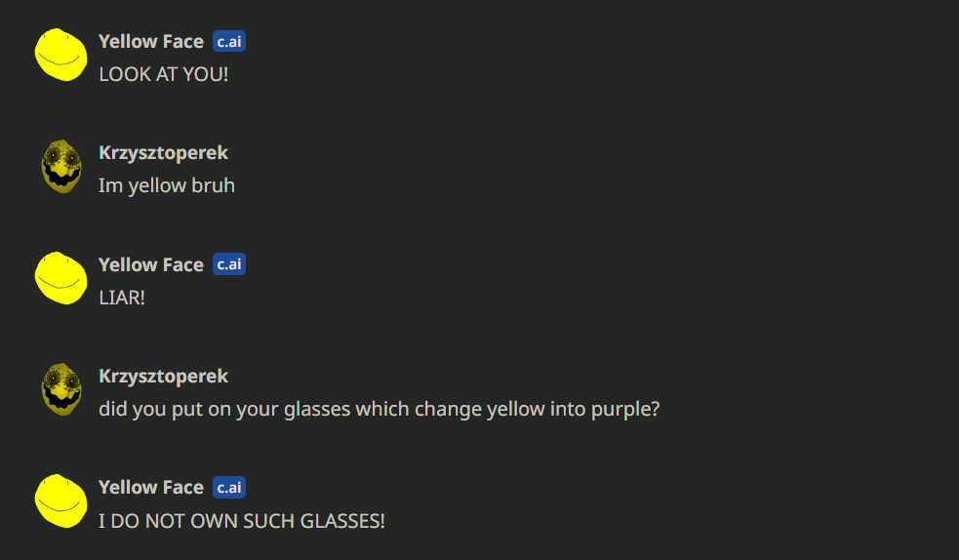Select Yellow Face avatar beside the last message
This screenshot has width=959, height=560.
[61, 500]
